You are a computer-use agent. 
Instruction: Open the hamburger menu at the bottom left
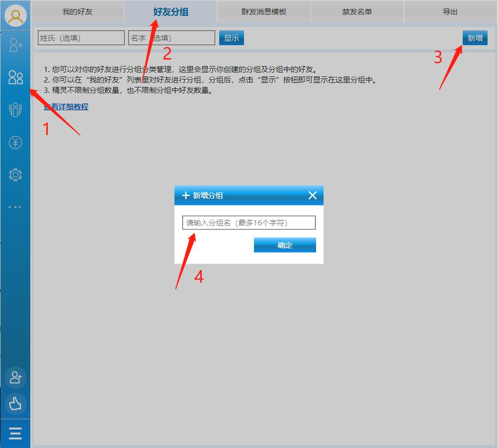[15, 433]
